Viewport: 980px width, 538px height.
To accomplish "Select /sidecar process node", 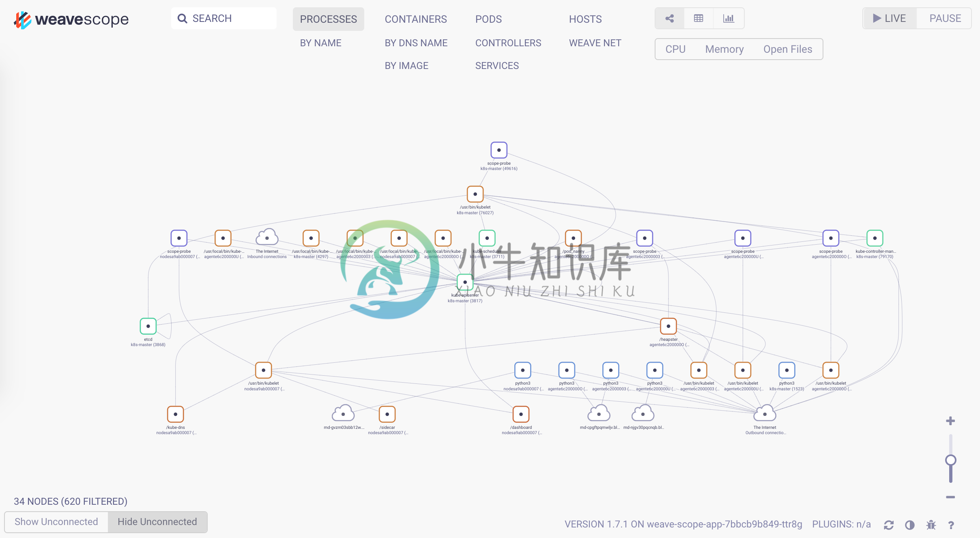I will [387, 414].
